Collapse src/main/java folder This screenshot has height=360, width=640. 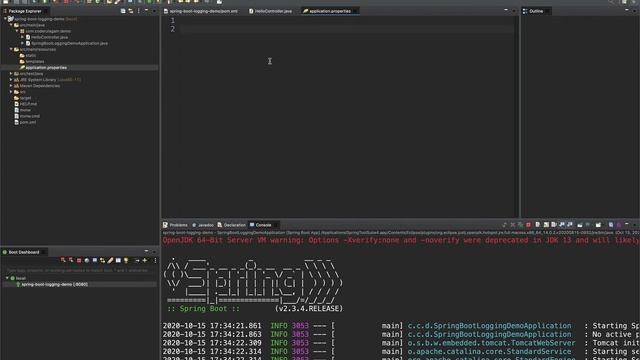point(11,25)
